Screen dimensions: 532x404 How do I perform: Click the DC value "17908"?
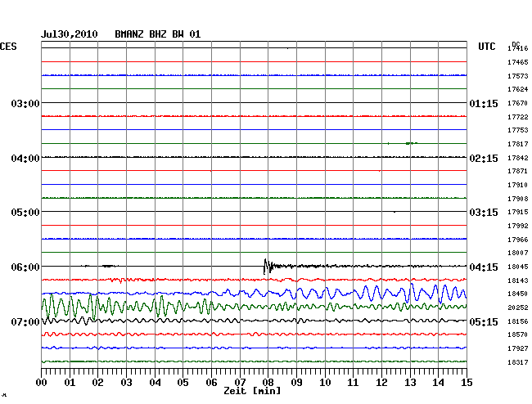[x=518, y=199]
